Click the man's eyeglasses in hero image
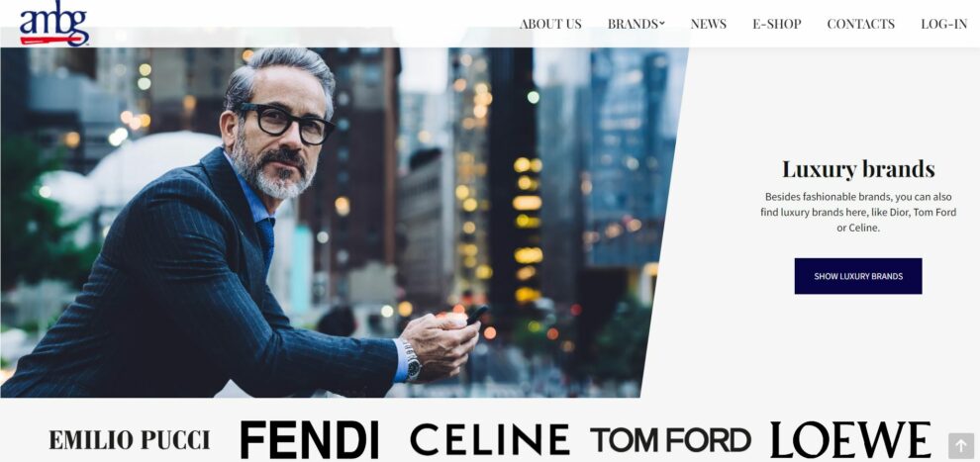Image resolution: width=980 pixels, height=462 pixels. (x=286, y=122)
